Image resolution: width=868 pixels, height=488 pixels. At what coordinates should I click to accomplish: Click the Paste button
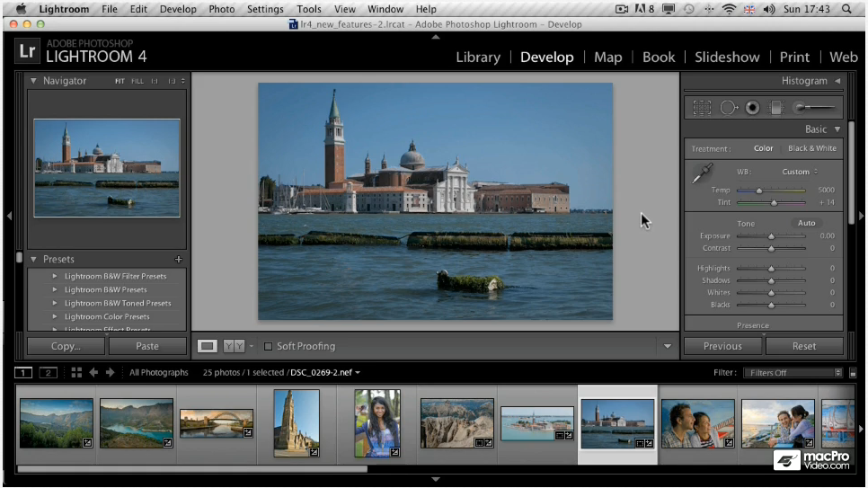click(147, 346)
